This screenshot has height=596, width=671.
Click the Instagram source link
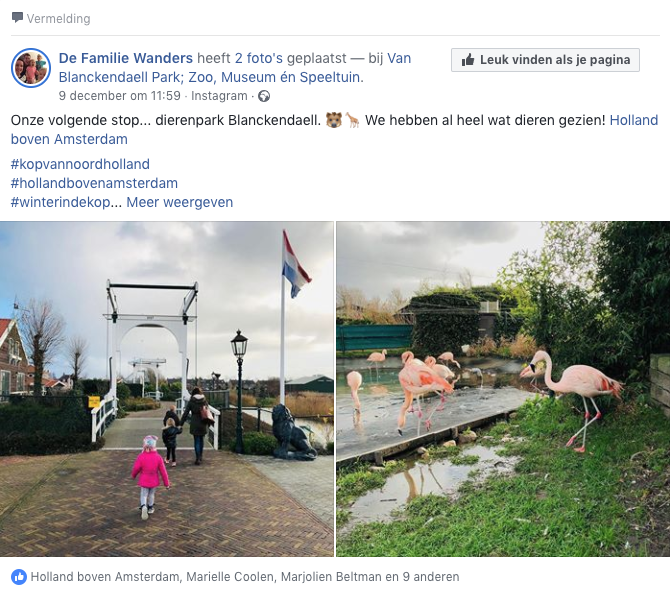(x=219, y=96)
